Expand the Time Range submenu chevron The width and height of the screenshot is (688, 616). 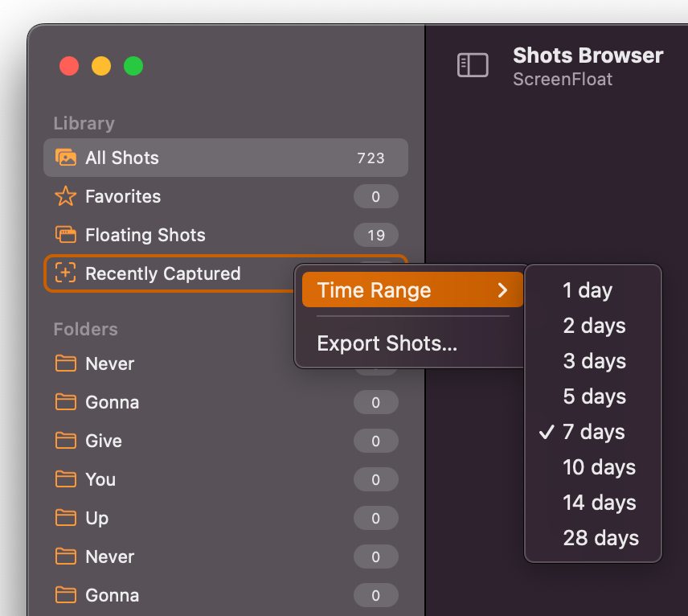[x=503, y=290]
